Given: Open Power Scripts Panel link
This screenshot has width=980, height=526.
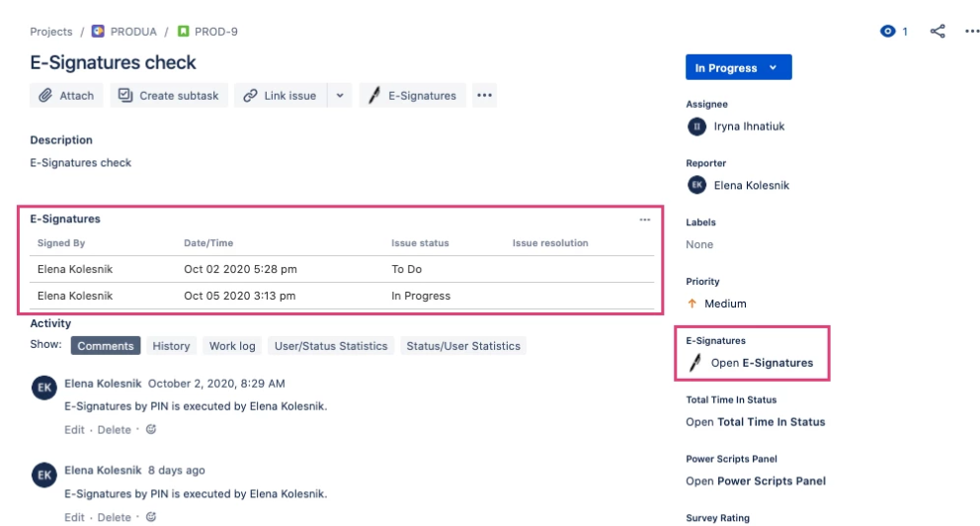Looking at the screenshot, I should pyautogui.click(x=756, y=481).
